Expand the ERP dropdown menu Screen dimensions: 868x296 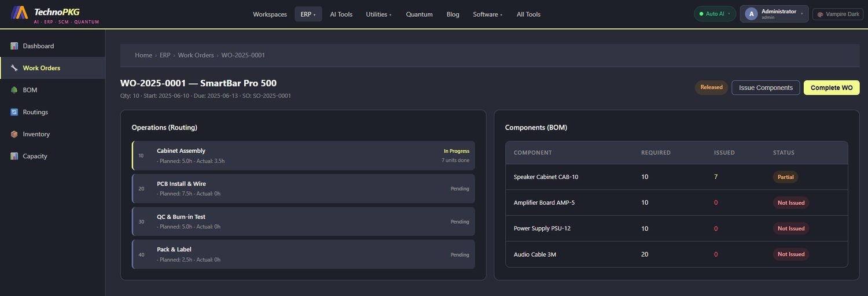coord(308,14)
